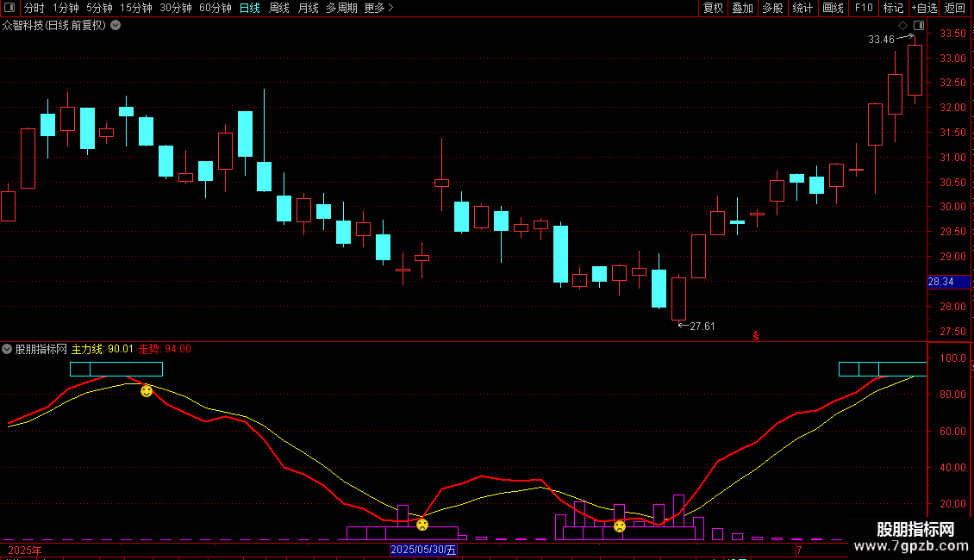Image resolution: width=974 pixels, height=560 pixels.
Task: Select the 5分钟 period tab
Action: pyautogui.click(x=99, y=8)
